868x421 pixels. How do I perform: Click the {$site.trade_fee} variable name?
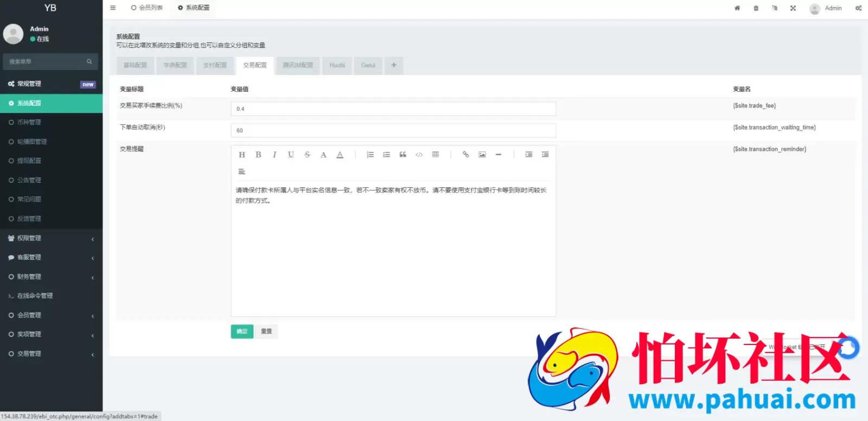tap(754, 106)
